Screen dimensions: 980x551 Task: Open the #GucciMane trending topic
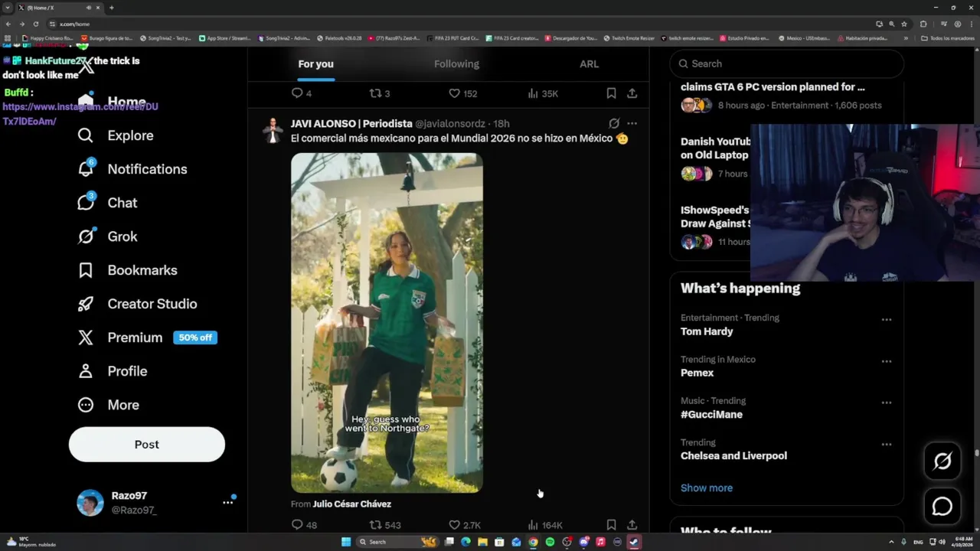point(711,415)
